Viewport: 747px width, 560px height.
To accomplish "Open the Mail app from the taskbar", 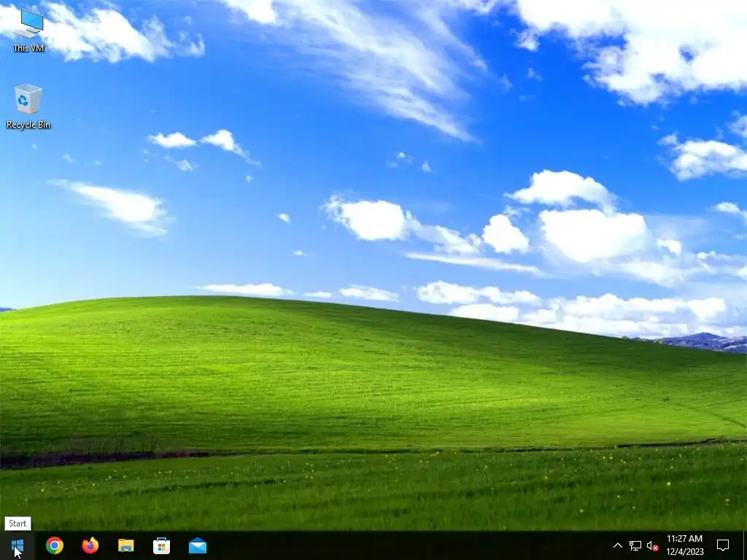I will (197, 545).
